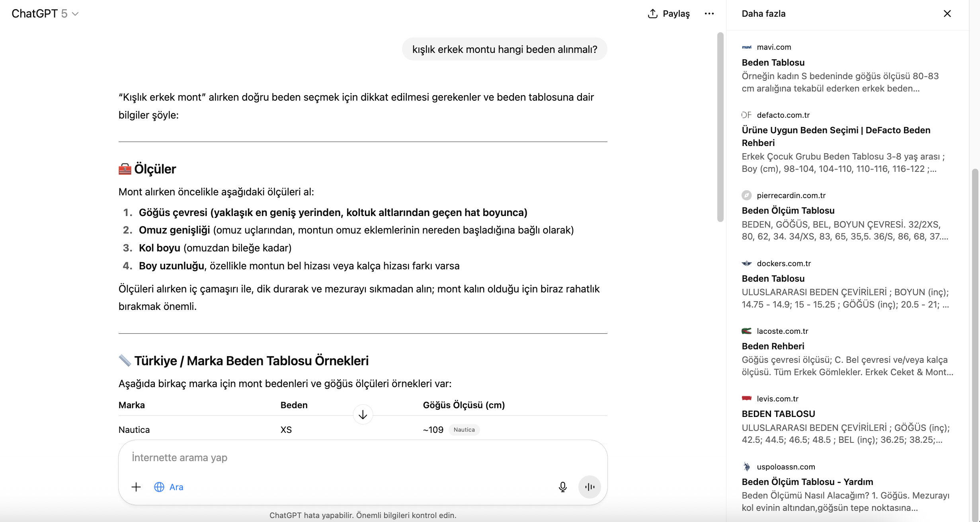Image resolution: width=980 pixels, height=522 pixels.
Task: Click the levis.com.tr BEDEN TABLOSU result
Action: (x=778, y=414)
